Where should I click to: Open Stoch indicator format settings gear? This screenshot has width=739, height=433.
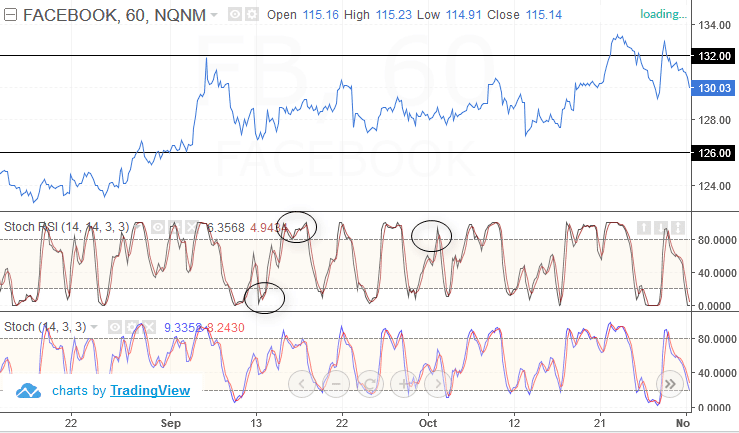click(x=131, y=326)
